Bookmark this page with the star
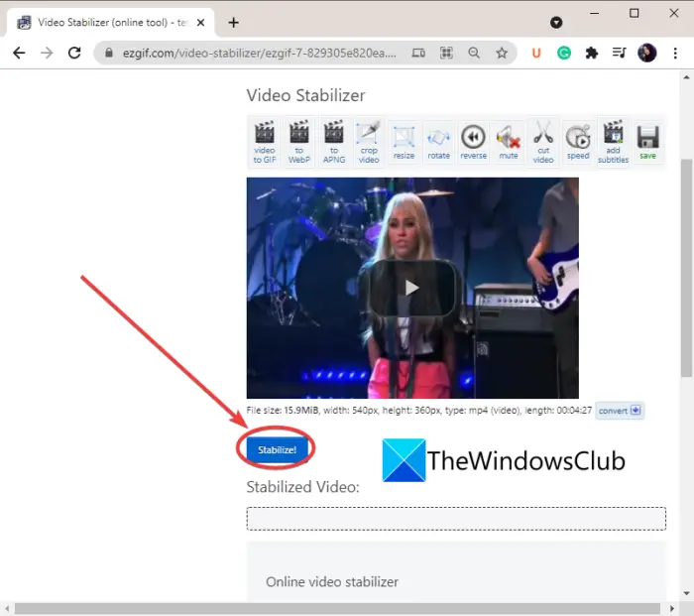Screen dimensions: 694x616 click(502, 54)
